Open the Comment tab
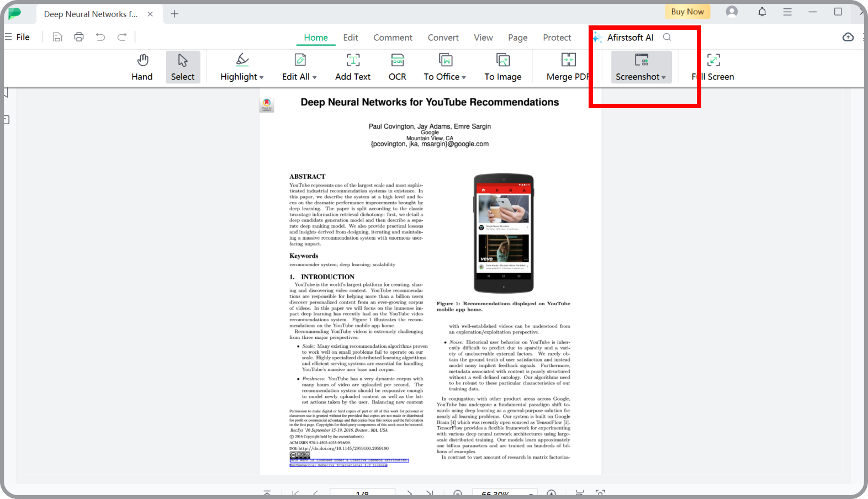Image resolution: width=868 pixels, height=499 pixels. 393,38
